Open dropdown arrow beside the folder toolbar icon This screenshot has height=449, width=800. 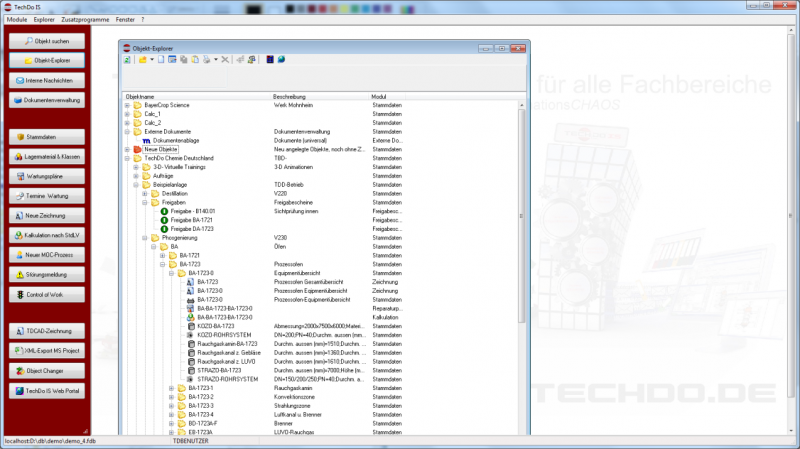click(151, 60)
